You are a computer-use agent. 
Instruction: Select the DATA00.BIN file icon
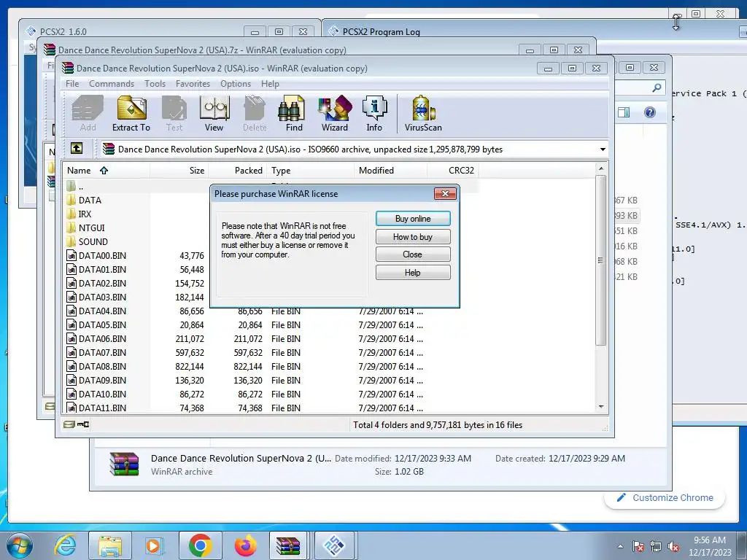71,256
